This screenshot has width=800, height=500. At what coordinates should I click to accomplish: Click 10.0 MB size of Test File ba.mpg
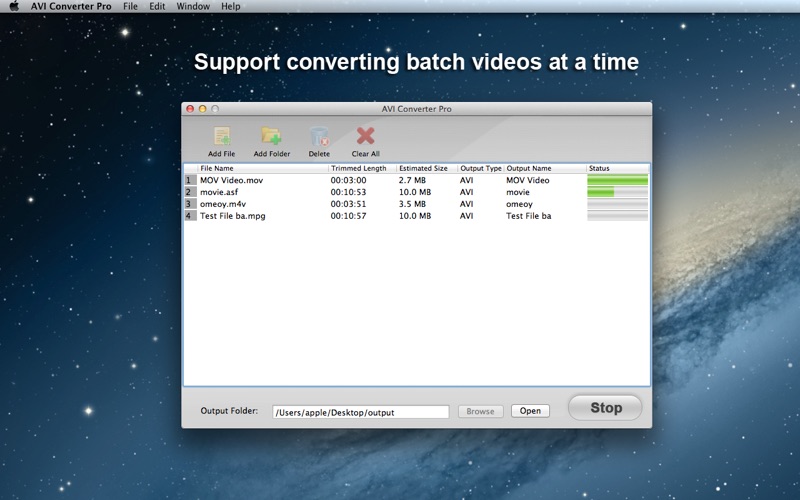[x=415, y=216]
